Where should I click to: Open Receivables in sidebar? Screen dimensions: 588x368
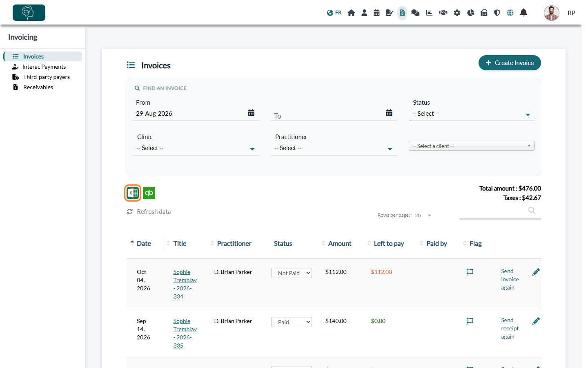[x=38, y=87]
